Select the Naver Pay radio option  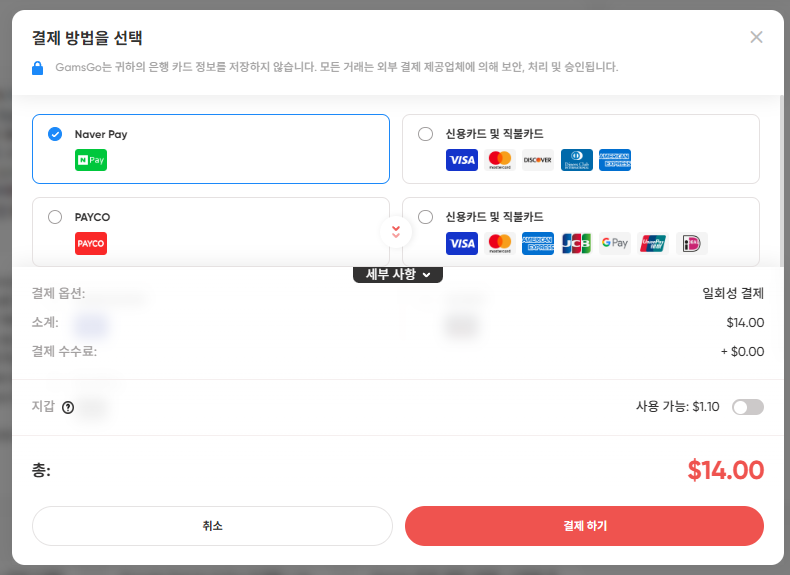(x=55, y=134)
